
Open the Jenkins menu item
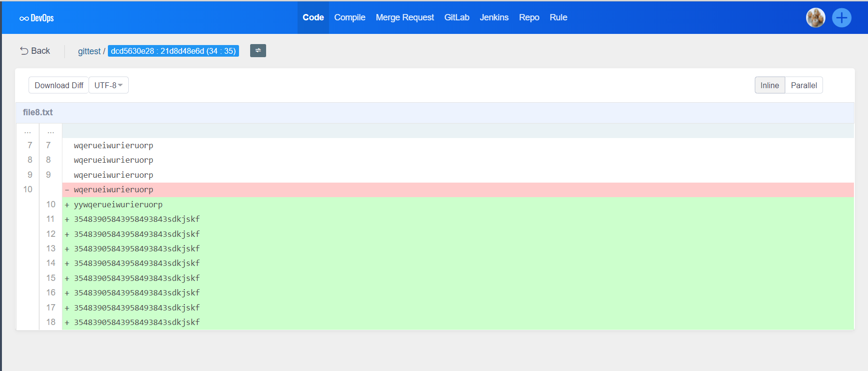[x=494, y=17]
